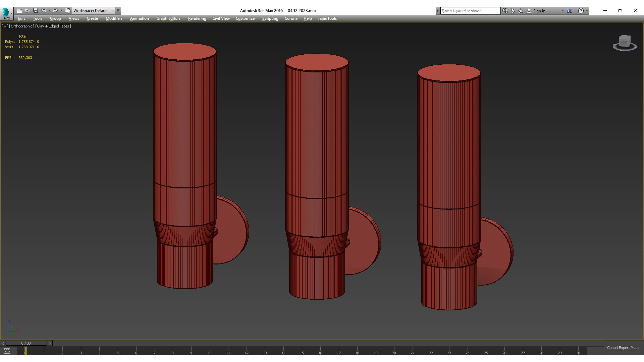This screenshot has height=362, width=644.
Task: Open the Customize menu
Action: click(x=245, y=18)
